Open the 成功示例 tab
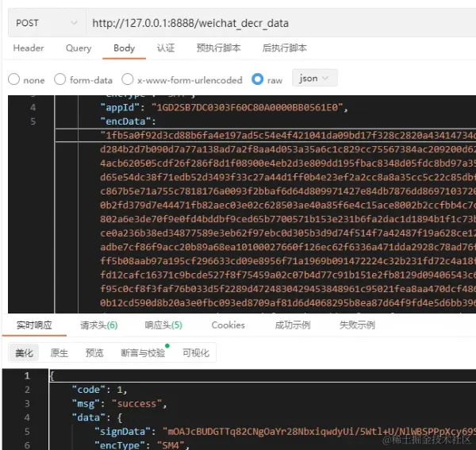Viewport: 476px width, 450px height. pos(293,325)
